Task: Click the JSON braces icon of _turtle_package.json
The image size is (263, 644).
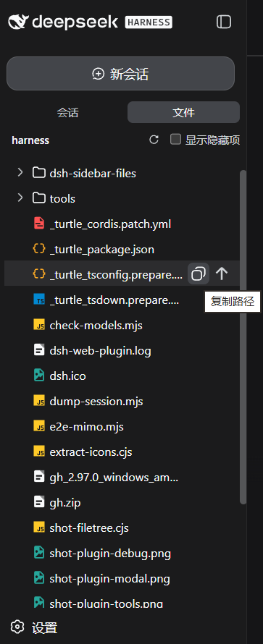Action: point(39,249)
